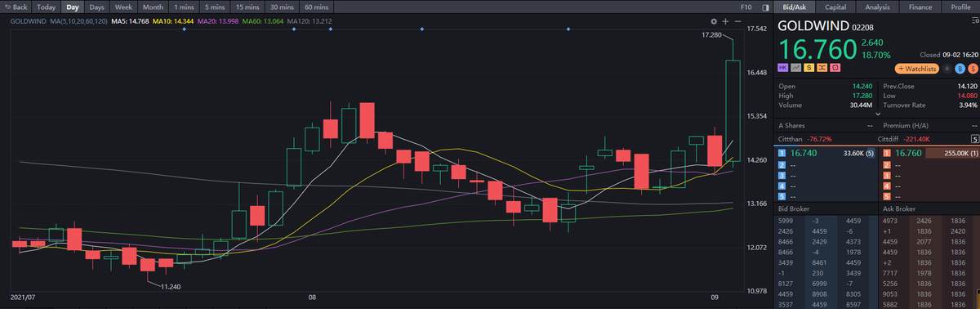Select ask level 1 price 16.760

tap(909, 152)
